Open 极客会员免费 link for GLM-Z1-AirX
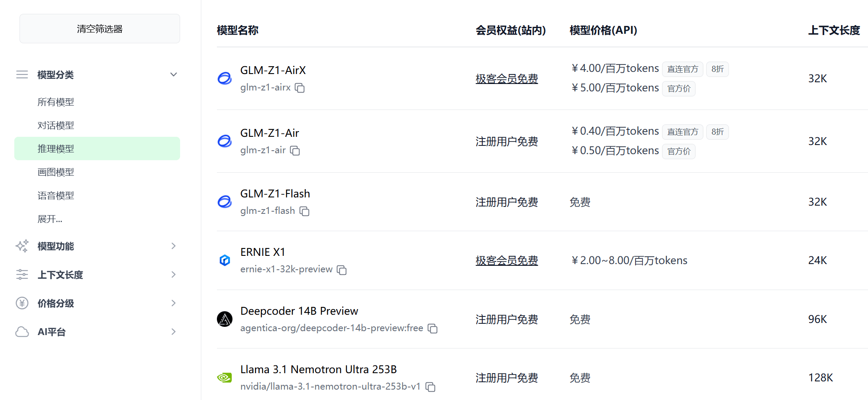Image resolution: width=868 pixels, height=400 pixels. 507,79
